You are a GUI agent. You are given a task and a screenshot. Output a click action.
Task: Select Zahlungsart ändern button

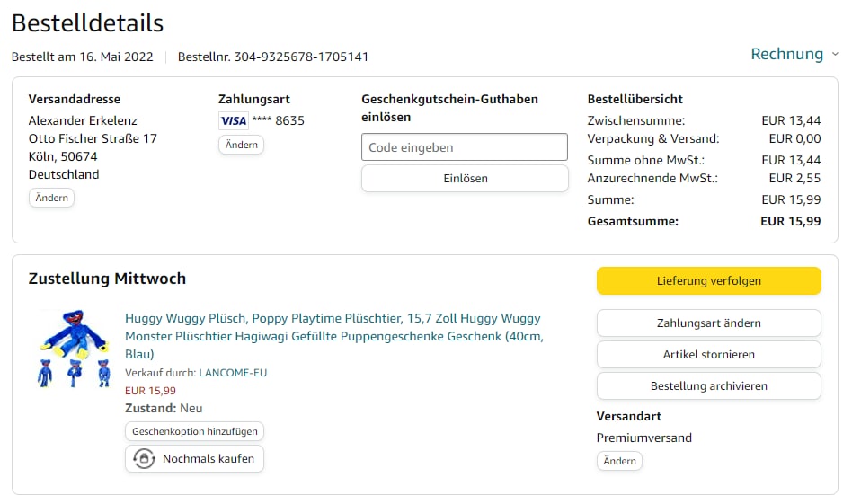708,323
